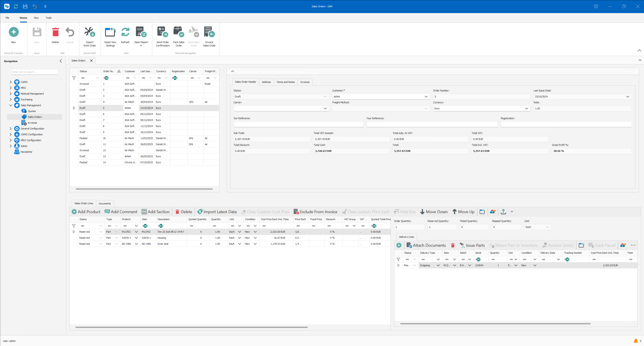This screenshot has height=346, width=644.
Task: Click the Our Reference input field
Action: (x=298, y=124)
